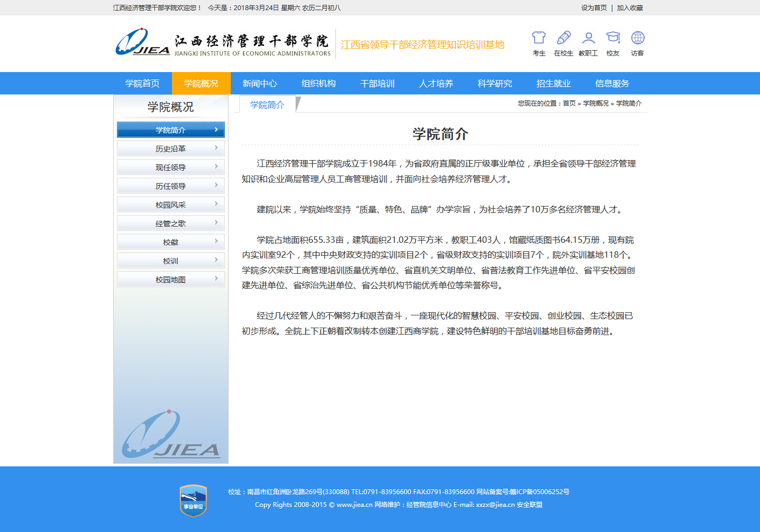Viewport: 760px width, 532px height.
Task: Click the 学院概况 breadcrumb link
Action: (596, 104)
